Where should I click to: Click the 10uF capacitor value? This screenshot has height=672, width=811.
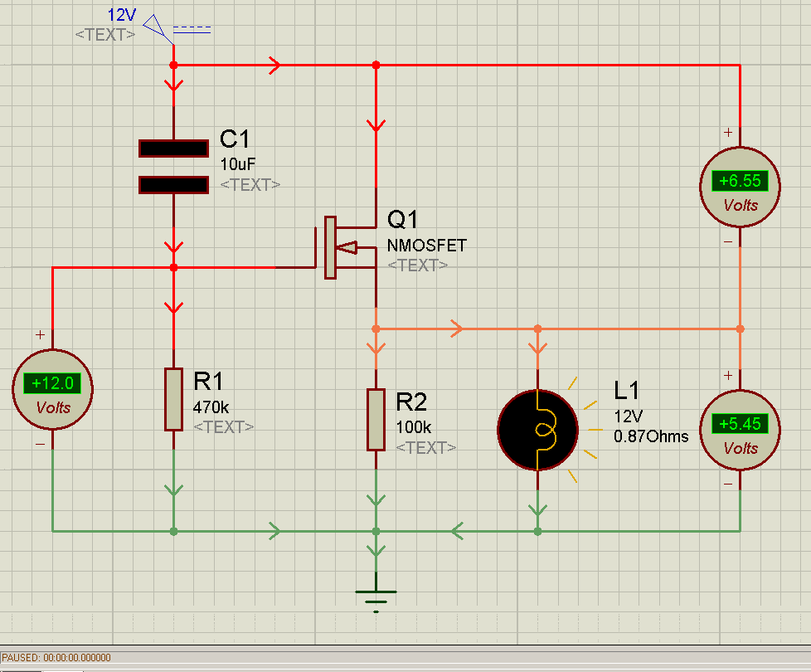click(x=238, y=164)
